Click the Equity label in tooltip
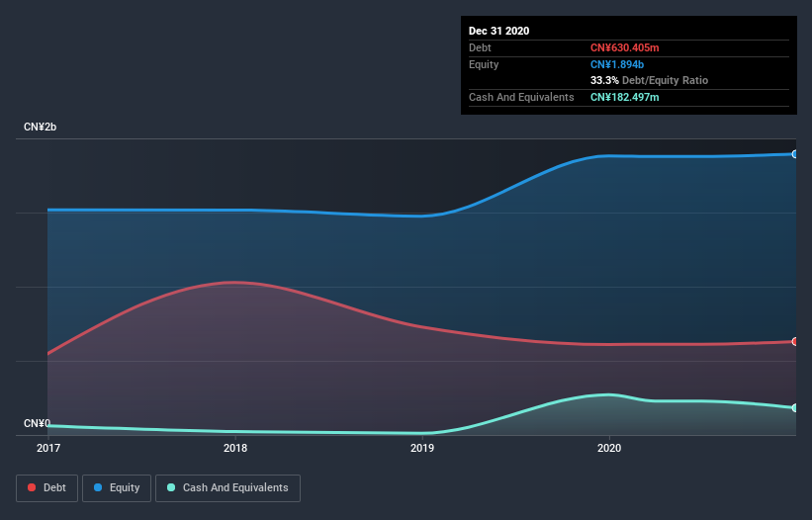The width and height of the screenshot is (812, 520). [484, 64]
